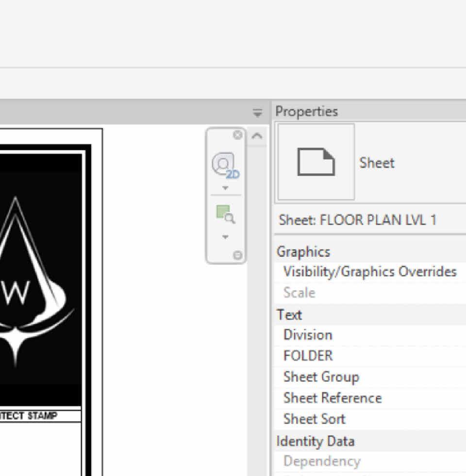This screenshot has height=476, width=466.
Task: Select the Sheet Group property
Action: [370, 377]
